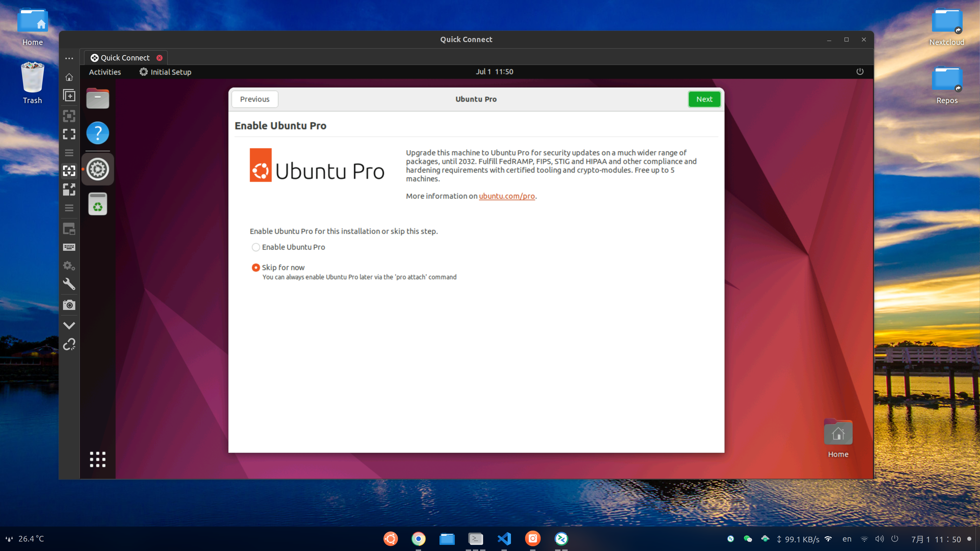
Task: Click the wrench tools icon in sidebar
Action: 69,284
